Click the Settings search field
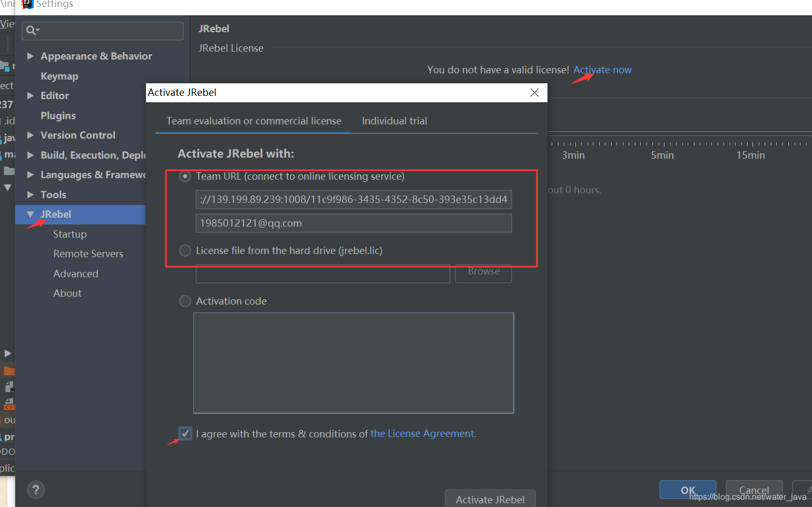The image size is (812, 507). pos(103,31)
